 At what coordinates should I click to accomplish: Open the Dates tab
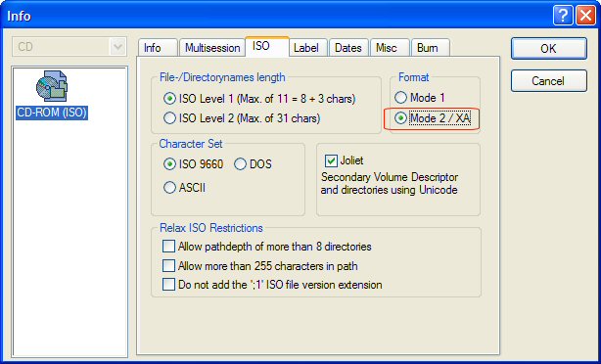pos(348,48)
